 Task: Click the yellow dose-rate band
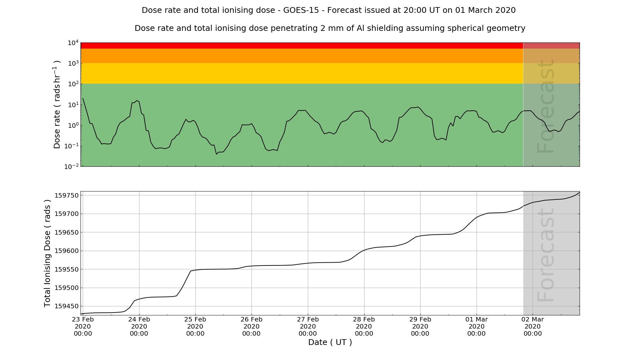(301, 73)
